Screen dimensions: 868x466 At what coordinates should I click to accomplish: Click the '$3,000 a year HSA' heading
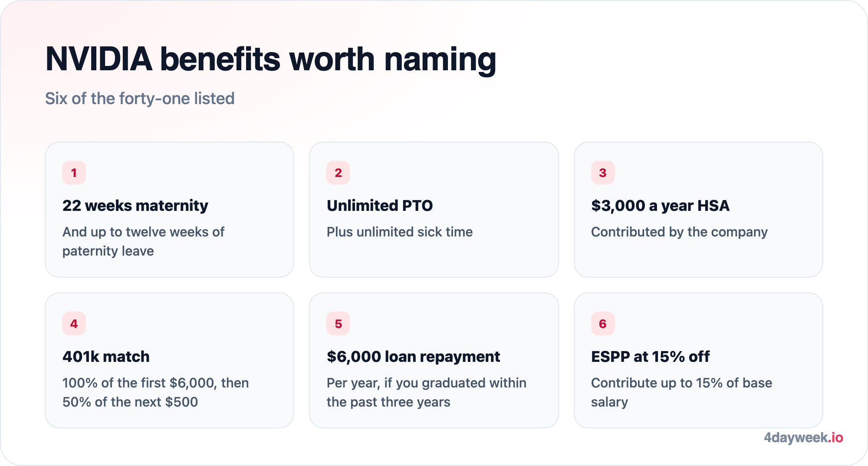pos(660,206)
